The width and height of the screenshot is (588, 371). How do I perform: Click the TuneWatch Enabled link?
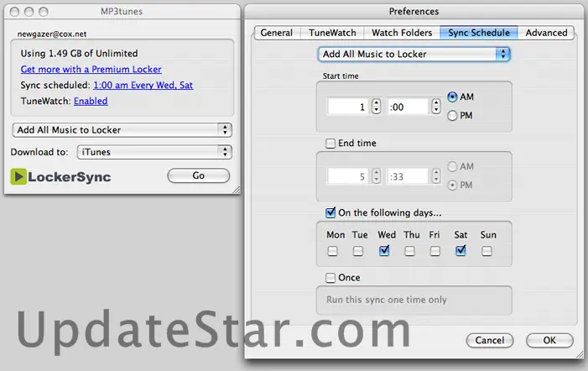coord(91,102)
